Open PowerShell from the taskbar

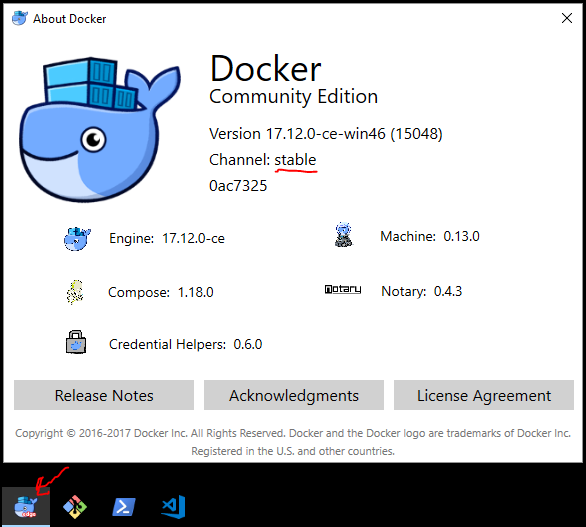124,507
